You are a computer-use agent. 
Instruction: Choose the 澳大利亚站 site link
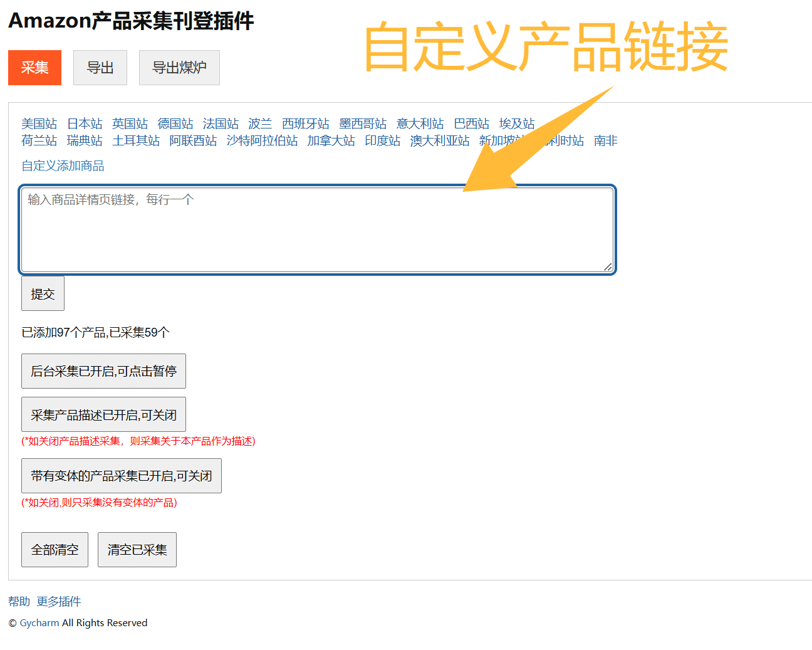click(440, 140)
